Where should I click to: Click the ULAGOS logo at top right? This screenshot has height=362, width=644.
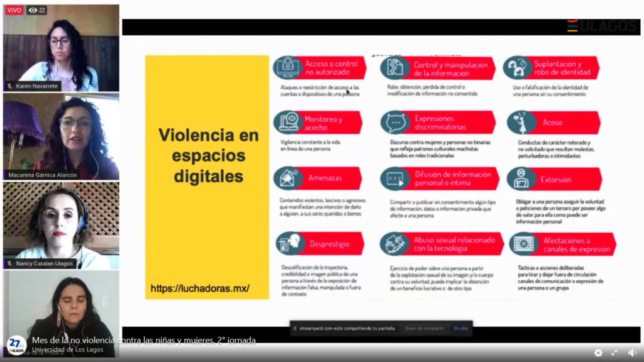602,26
